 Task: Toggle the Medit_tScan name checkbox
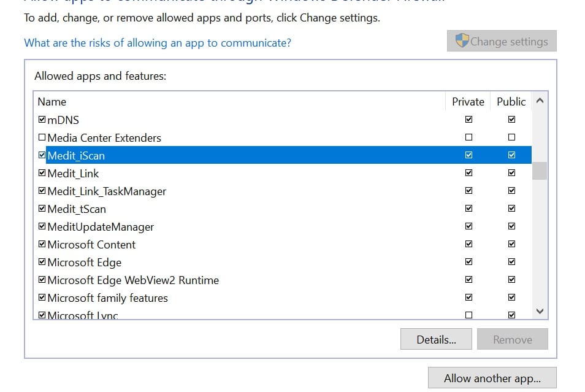[x=42, y=209]
